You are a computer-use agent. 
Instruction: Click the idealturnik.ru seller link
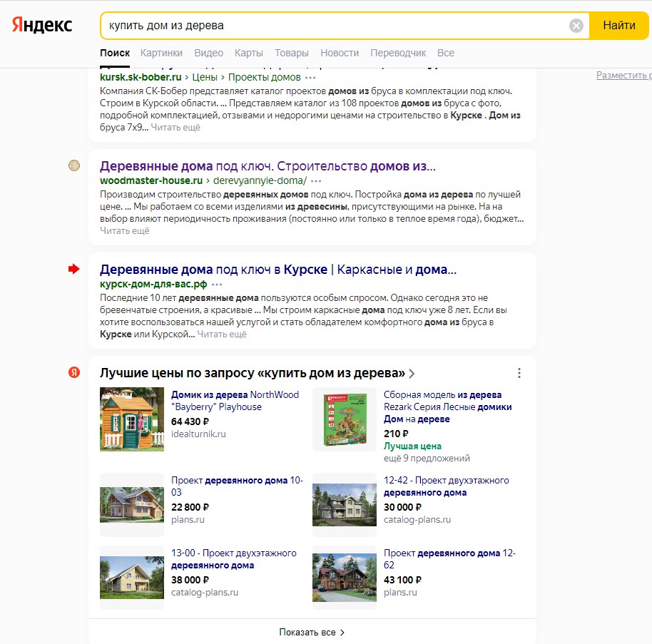coord(198,434)
